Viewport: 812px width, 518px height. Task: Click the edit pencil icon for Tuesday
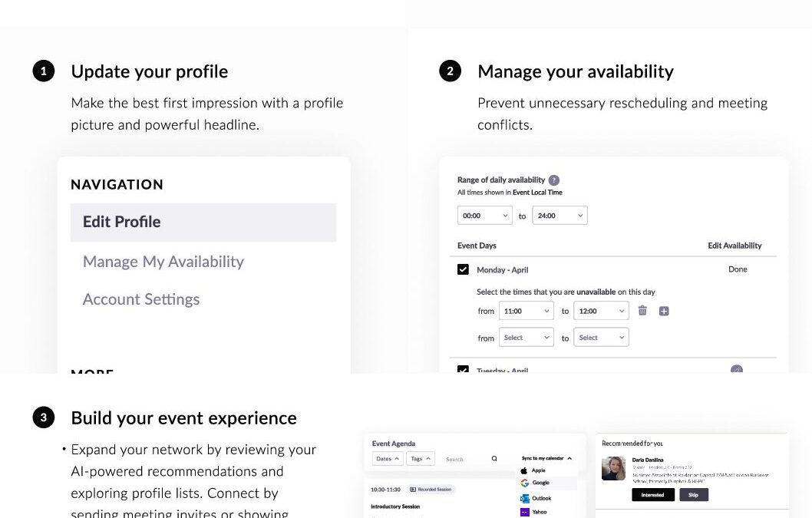pos(737,370)
